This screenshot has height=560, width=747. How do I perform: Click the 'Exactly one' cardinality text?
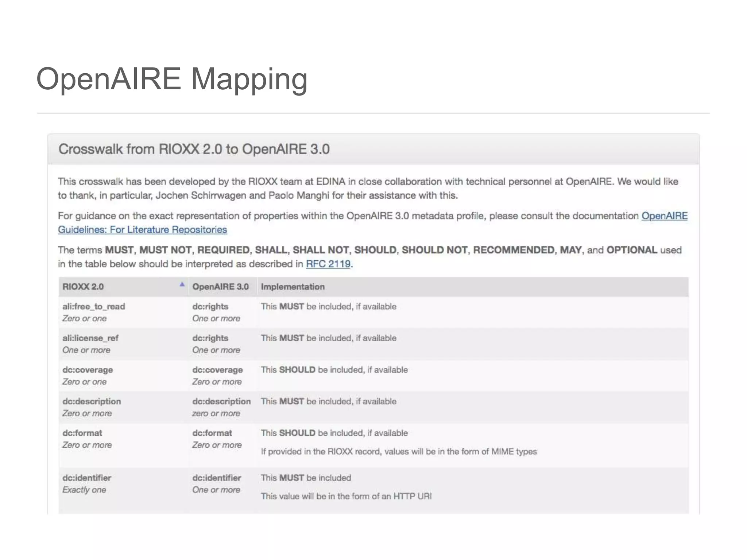pos(84,490)
